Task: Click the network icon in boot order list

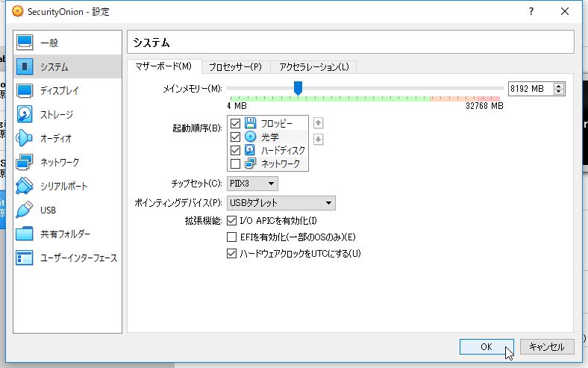Action: 250,163
